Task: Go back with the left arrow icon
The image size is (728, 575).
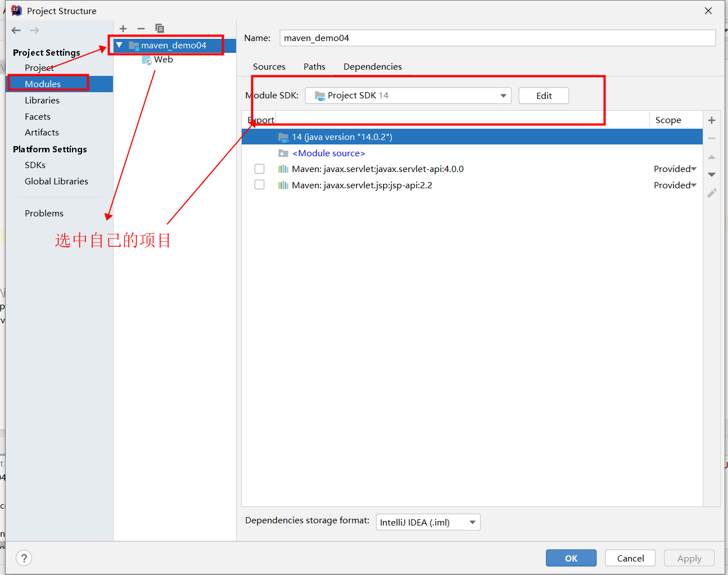Action: [x=16, y=30]
